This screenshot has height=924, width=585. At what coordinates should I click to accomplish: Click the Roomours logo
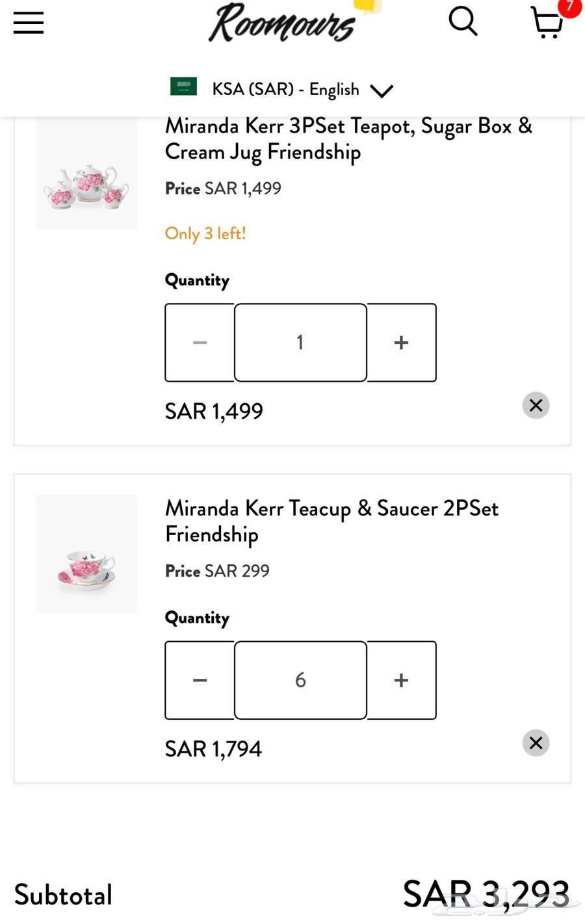coord(281,23)
